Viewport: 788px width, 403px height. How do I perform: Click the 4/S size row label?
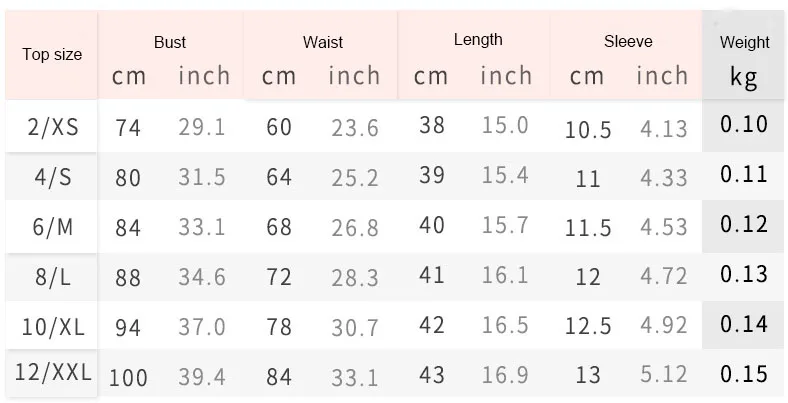coord(52,177)
